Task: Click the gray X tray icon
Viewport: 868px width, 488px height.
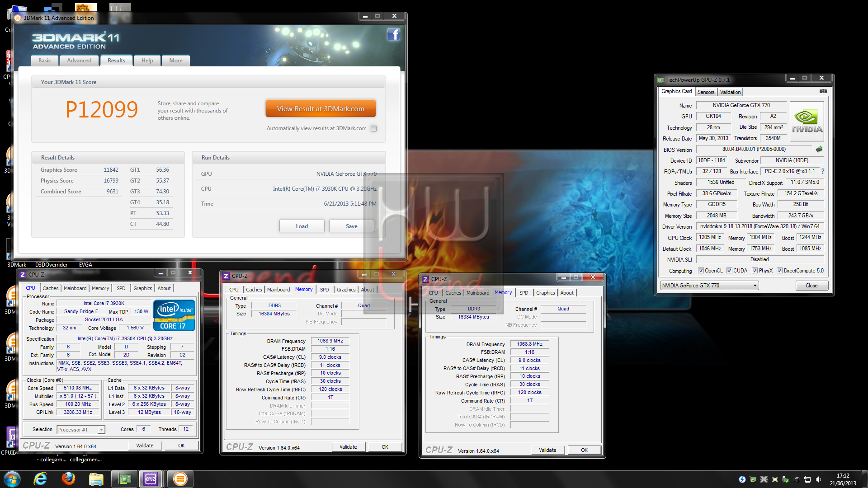Action: point(764,479)
